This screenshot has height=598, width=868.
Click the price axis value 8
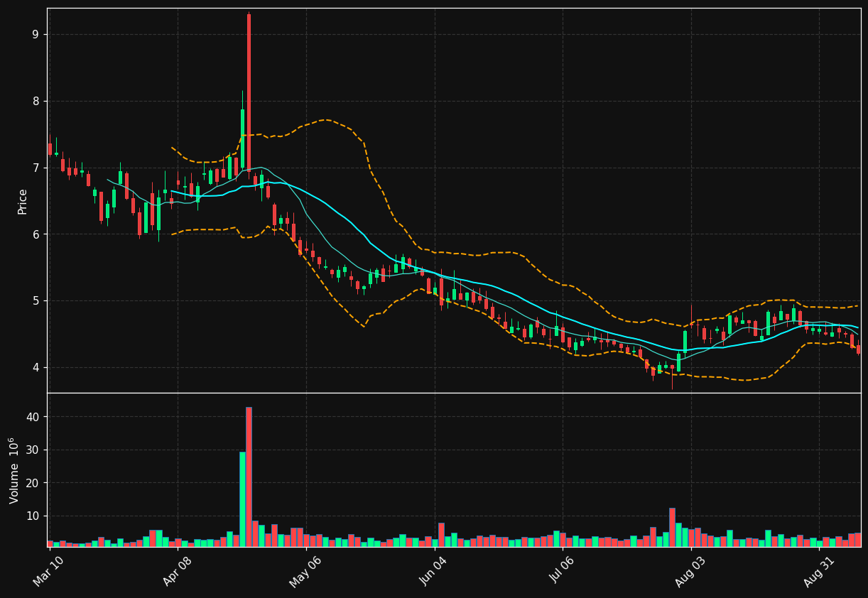click(36, 102)
